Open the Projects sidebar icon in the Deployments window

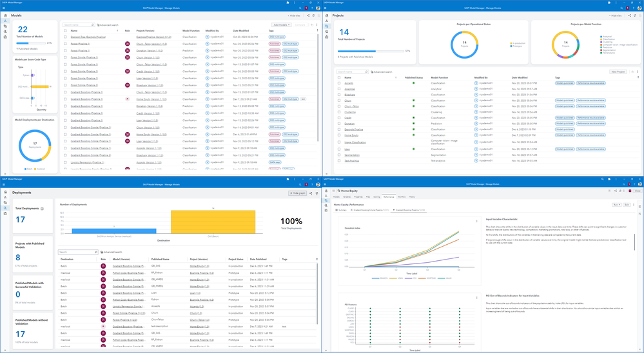[5, 202]
